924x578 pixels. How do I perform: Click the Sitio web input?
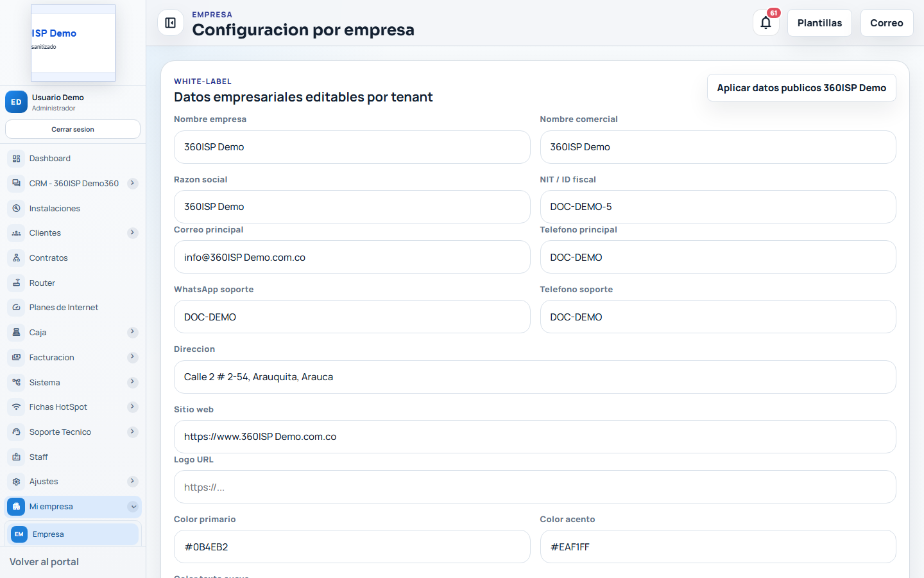coord(535,437)
